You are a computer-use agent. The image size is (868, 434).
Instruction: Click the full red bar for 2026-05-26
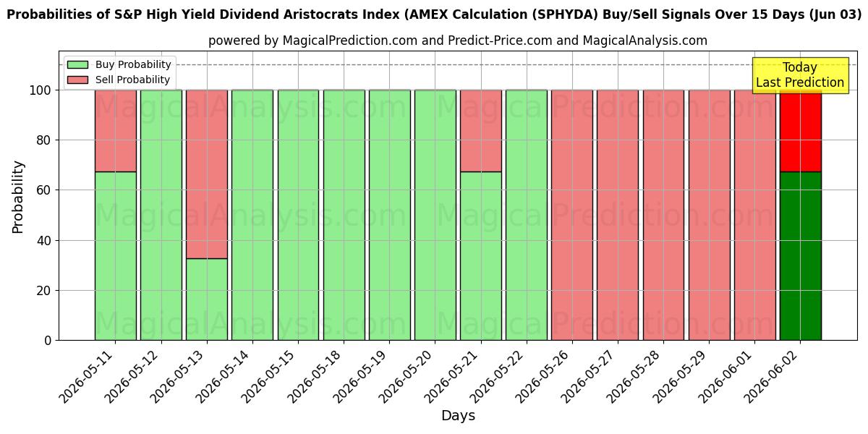tap(572, 215)
